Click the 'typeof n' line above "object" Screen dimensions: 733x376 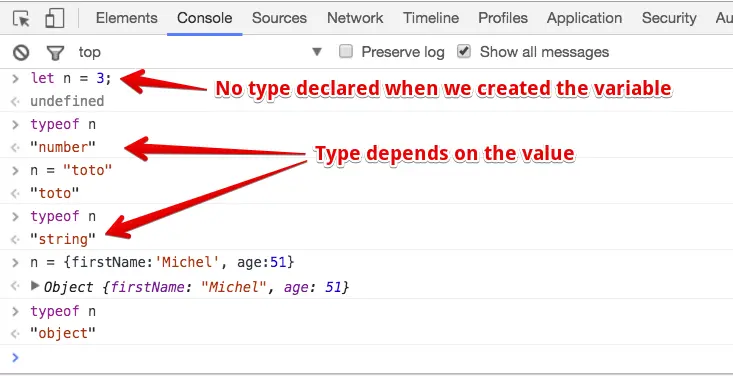point(63,311)
